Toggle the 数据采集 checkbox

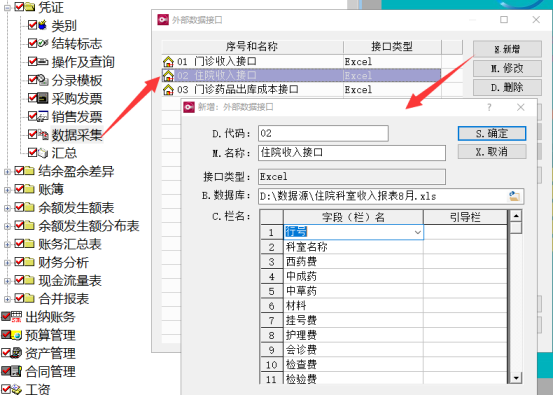(32, 134)
